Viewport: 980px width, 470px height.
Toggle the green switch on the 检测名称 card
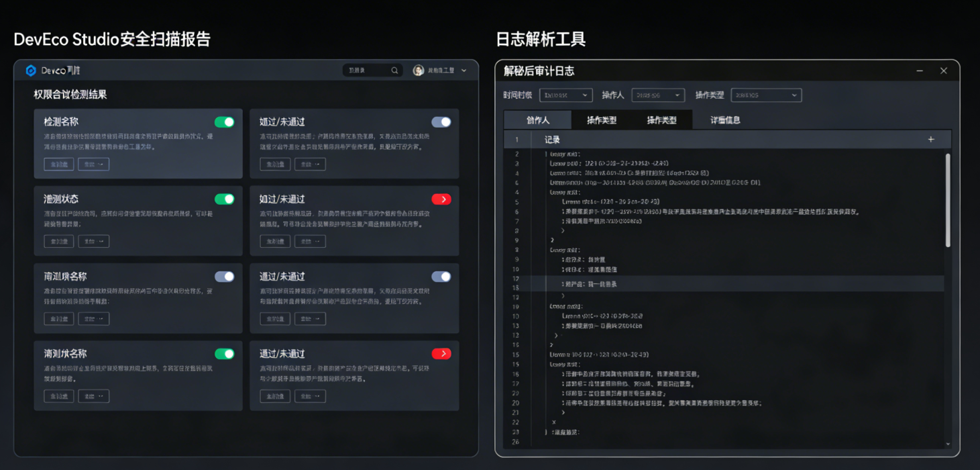click(225, 122)
